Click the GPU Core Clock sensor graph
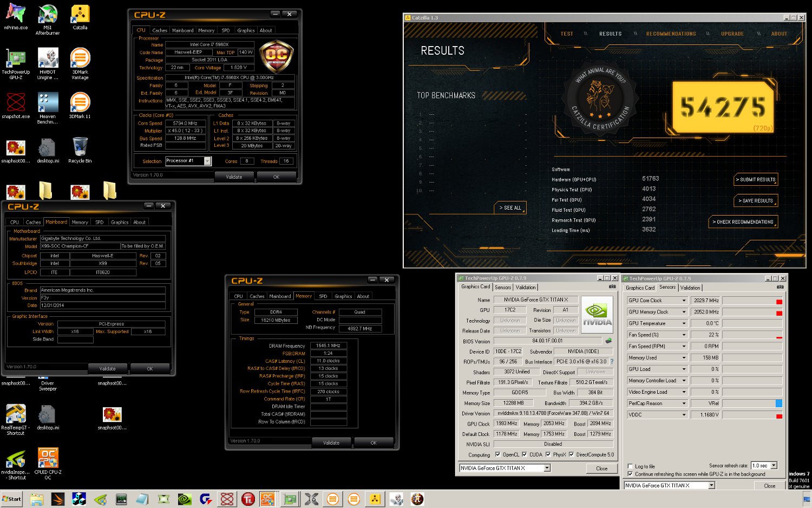This screenshot has width=812, height=508. [x=752, y=301]
